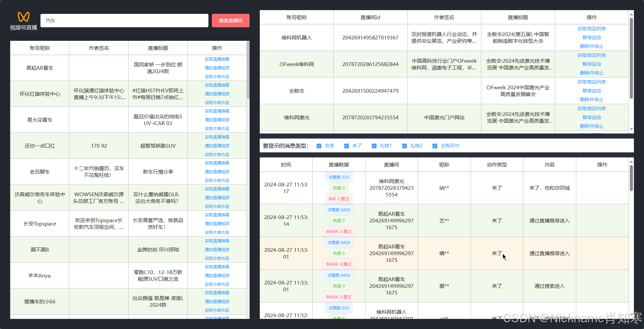Image resolution: width=644 pixels, height=329 pixels.
Task: Click room id 2042691495827019367
Action: [x=370, y=37]
